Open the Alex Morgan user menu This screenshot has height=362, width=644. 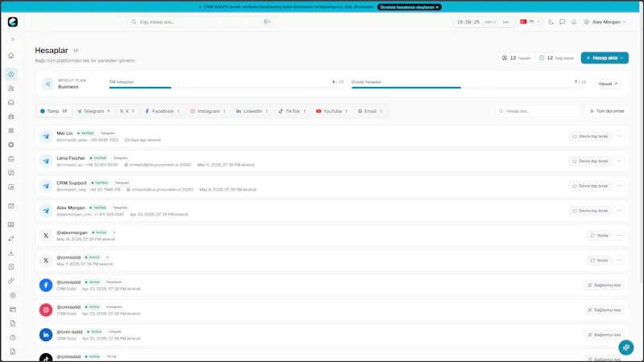click(x=605, y=22)
